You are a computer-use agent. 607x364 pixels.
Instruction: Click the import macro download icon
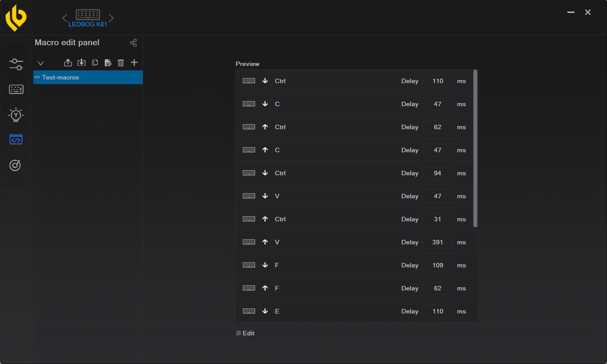point(81,62)
